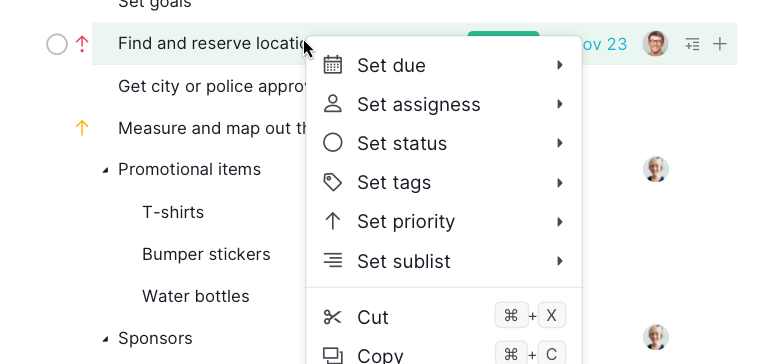Select the T-shirts subtask
The height and width of the screenshot is (364, 760).
coord(173,212)
